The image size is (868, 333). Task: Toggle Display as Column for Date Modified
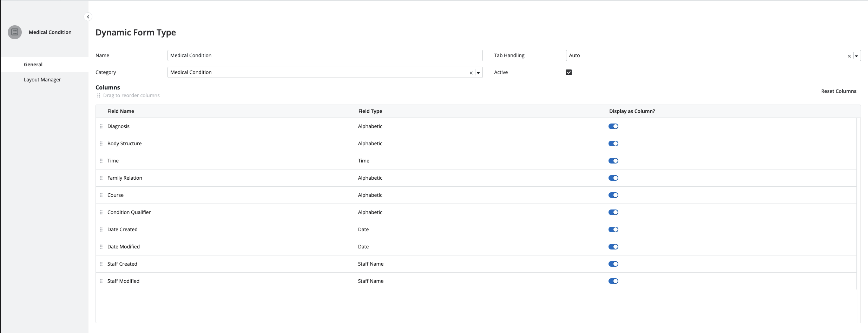click(613, 247)
